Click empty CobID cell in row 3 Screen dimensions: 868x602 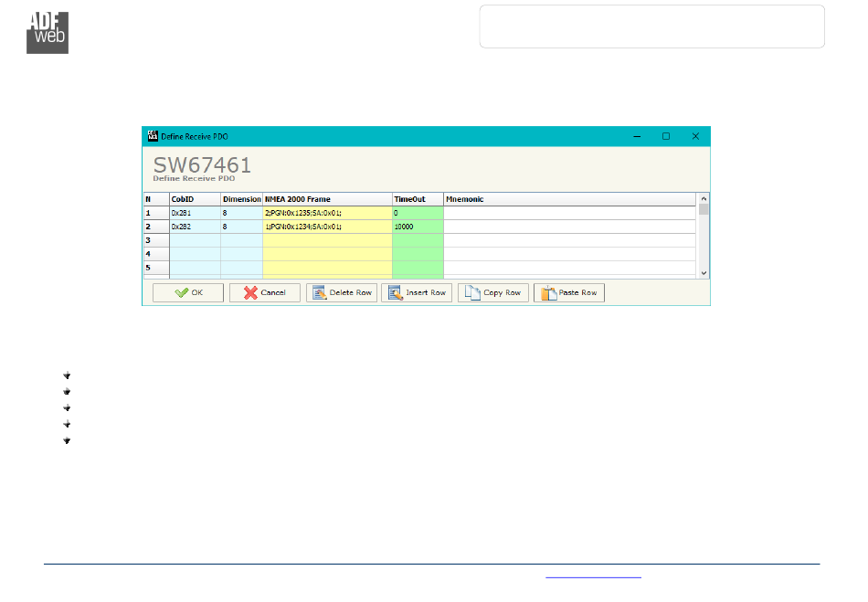195,240
